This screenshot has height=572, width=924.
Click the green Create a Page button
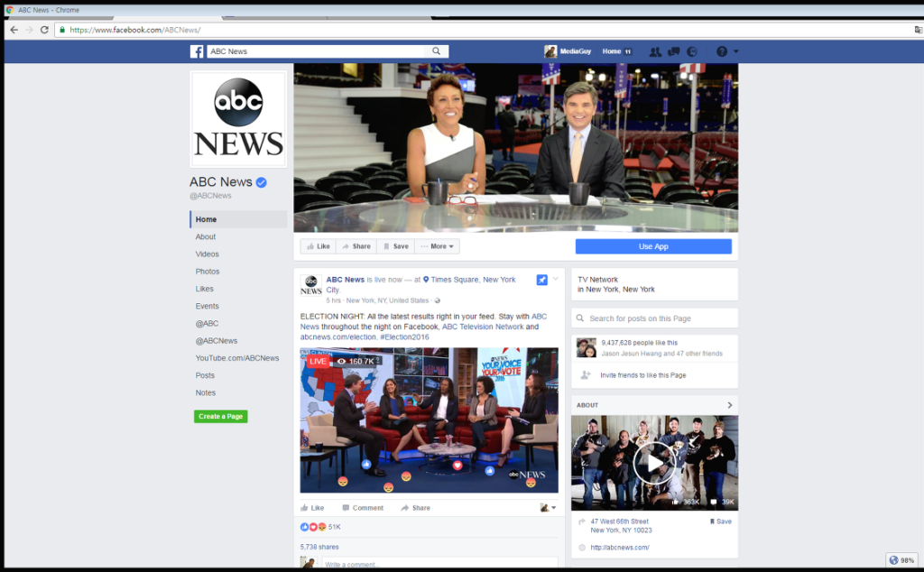point(221,417)
